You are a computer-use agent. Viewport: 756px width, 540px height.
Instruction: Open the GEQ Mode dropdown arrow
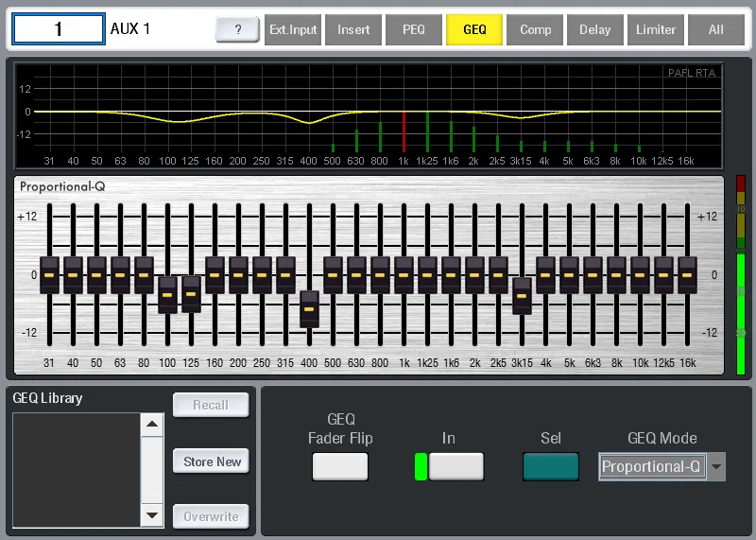tap(716, 466)
